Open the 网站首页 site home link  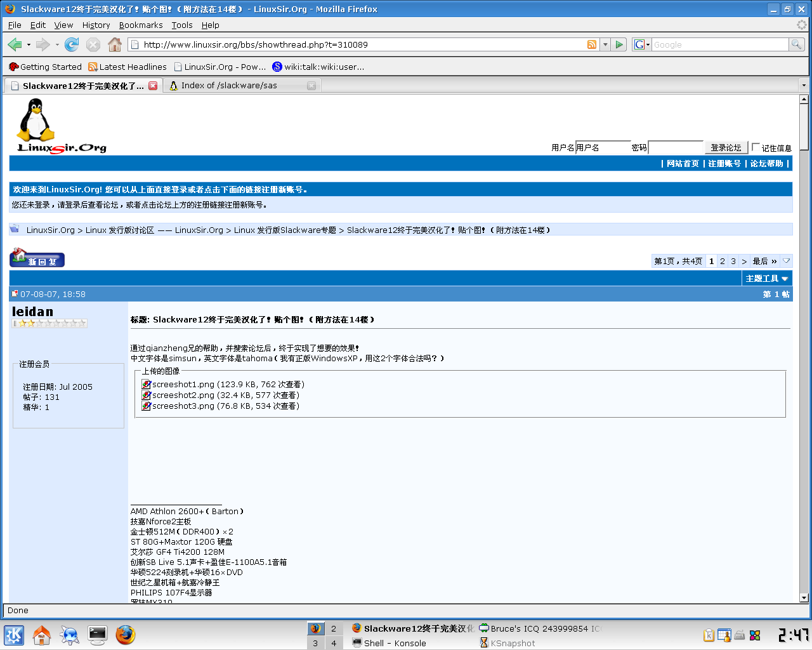[x=683, y=163]
